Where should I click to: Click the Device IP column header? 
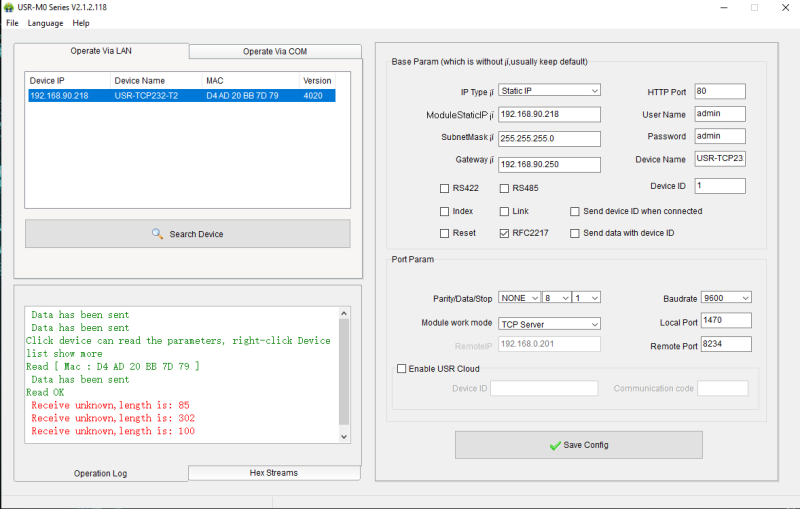(68, 81)
